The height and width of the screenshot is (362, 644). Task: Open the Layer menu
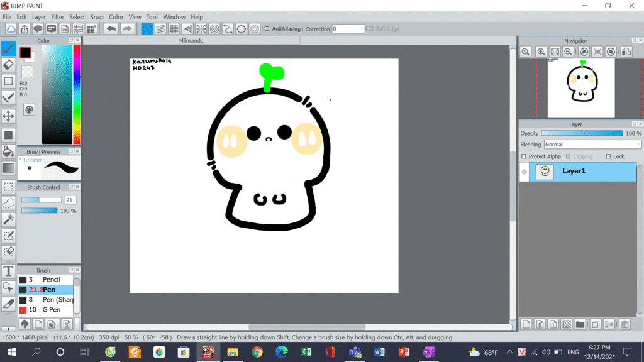(x=39, y=17)
